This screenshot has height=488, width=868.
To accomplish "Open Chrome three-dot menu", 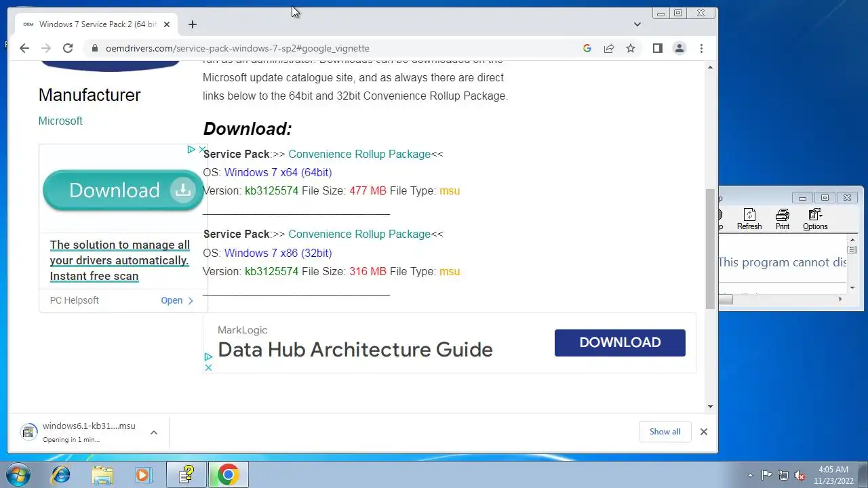I will 701,48.
